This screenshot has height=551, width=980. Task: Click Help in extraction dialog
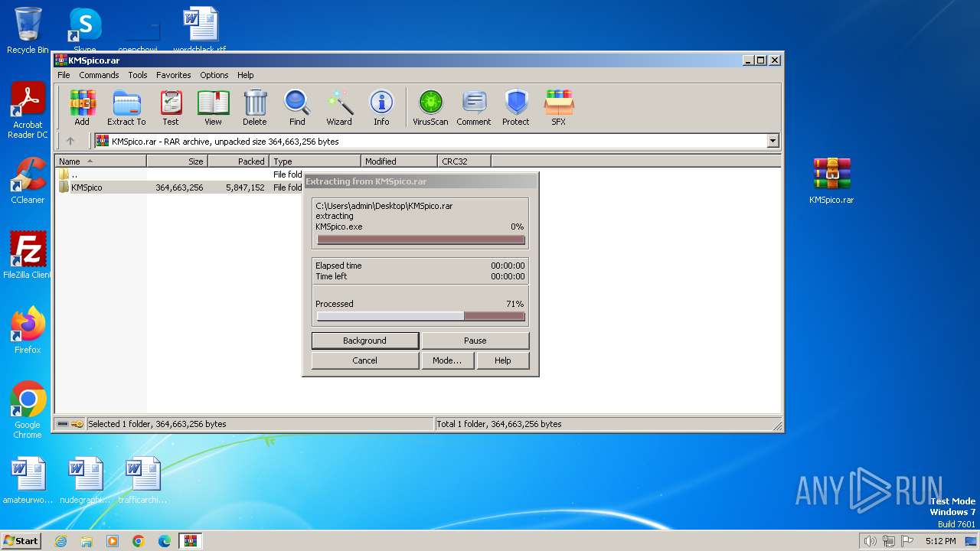pos(503,360)
